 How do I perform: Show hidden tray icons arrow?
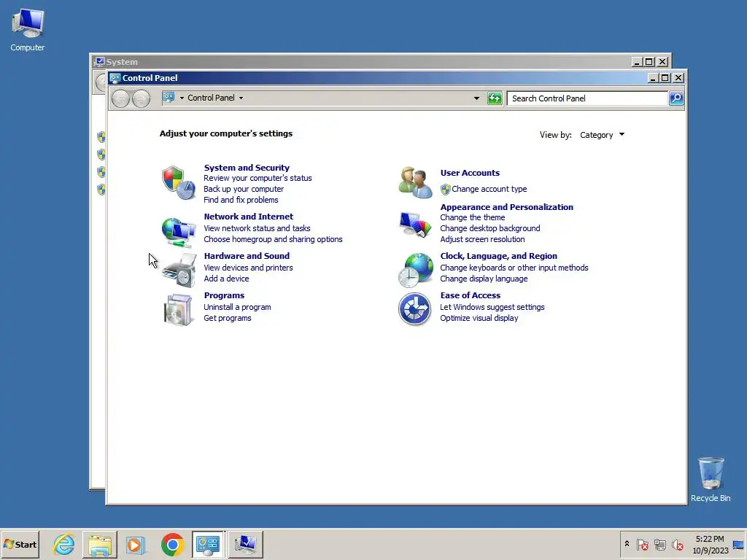click(x=627, y=543)
